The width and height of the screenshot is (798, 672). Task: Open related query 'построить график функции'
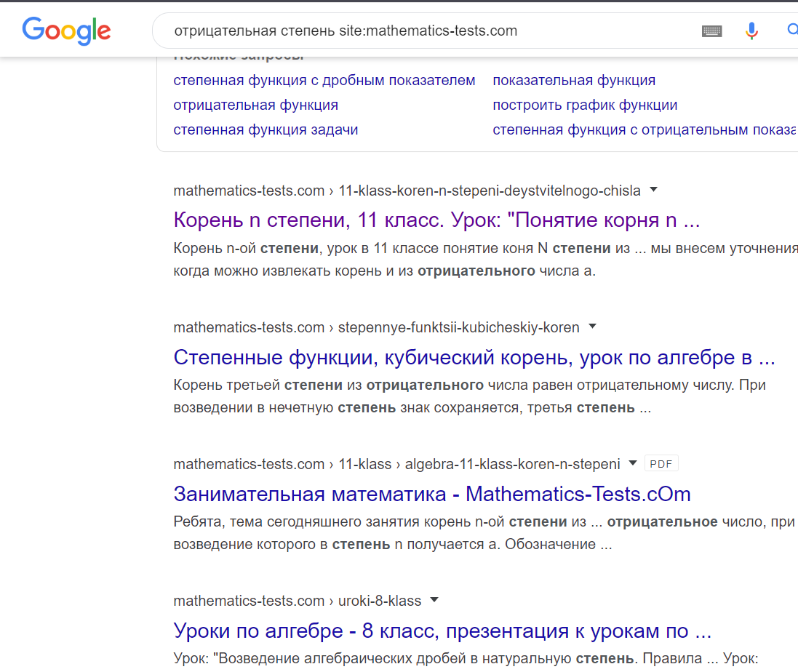(x=585, y=105)
